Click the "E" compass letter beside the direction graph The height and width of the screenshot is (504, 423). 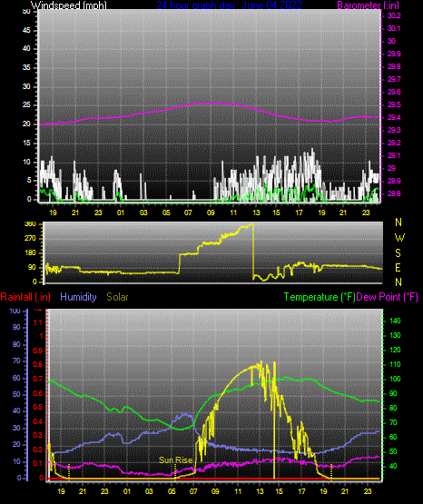coord(398,268)
